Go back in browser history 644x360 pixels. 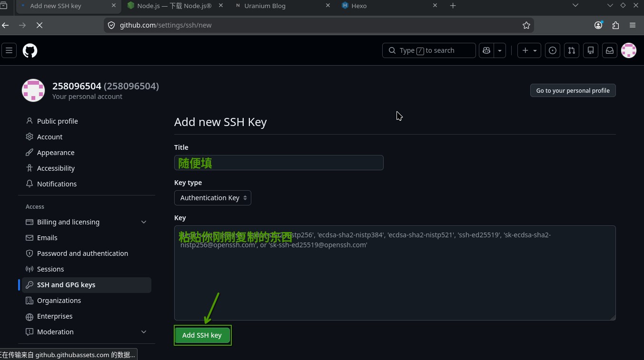point(5,25)
